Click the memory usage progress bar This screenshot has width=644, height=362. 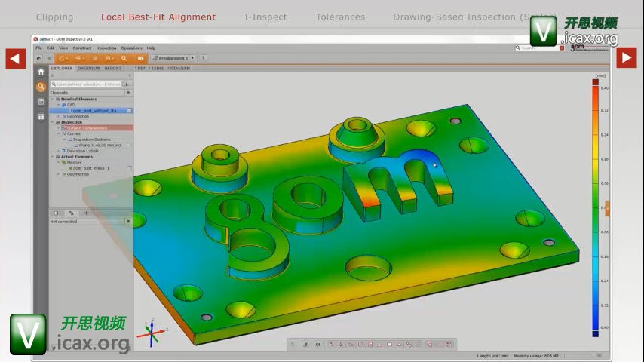[x=578, y=355]
